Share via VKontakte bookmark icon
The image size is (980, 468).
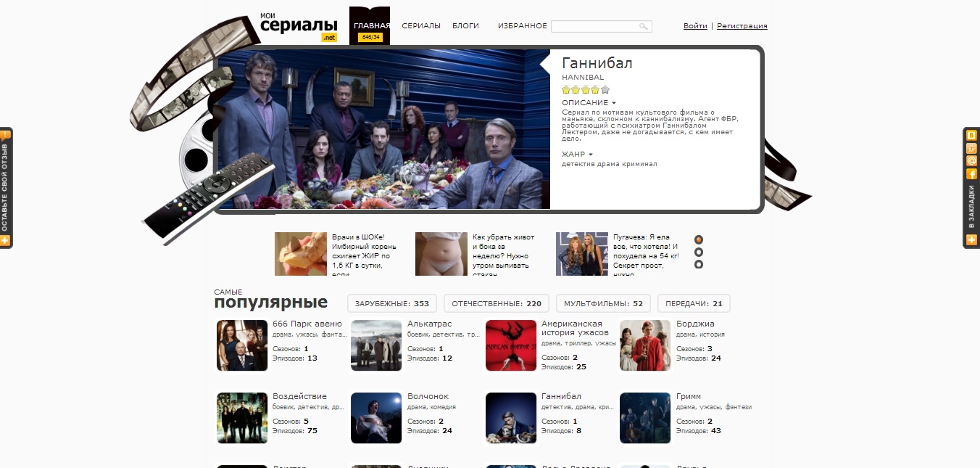point(971,135)
